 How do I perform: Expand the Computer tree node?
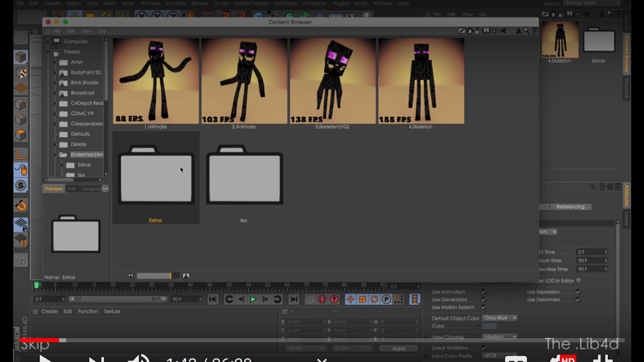[x=48, y=41]
